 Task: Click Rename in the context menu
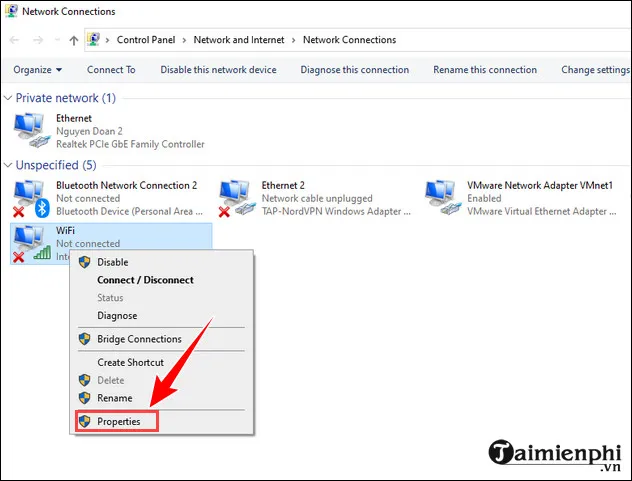pyautogui.click(x=114, y=398)
